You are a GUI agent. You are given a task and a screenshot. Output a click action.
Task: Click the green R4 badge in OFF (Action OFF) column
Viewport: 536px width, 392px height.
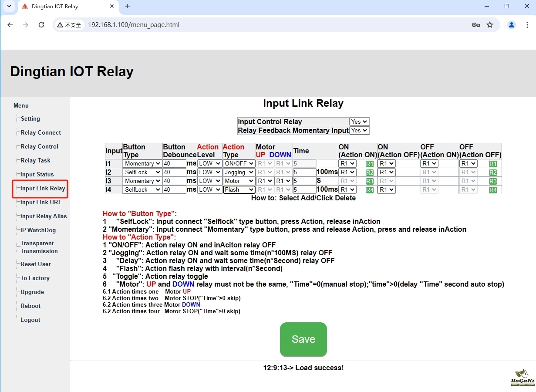(x=493, y=190)
